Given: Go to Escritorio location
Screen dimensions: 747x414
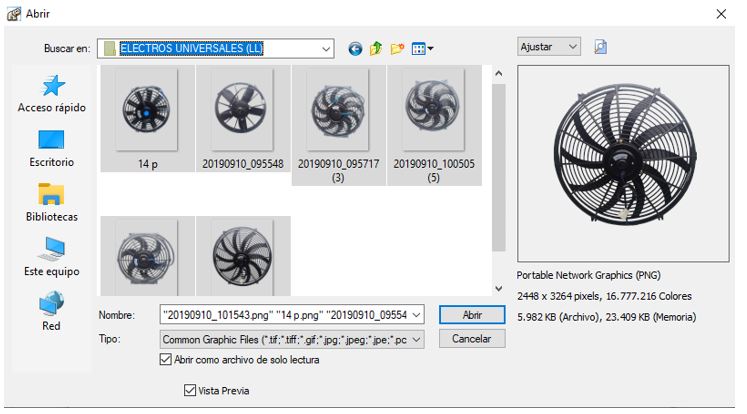Looking at the screenshot, I should pyautogui.click(x=52, y=148).
